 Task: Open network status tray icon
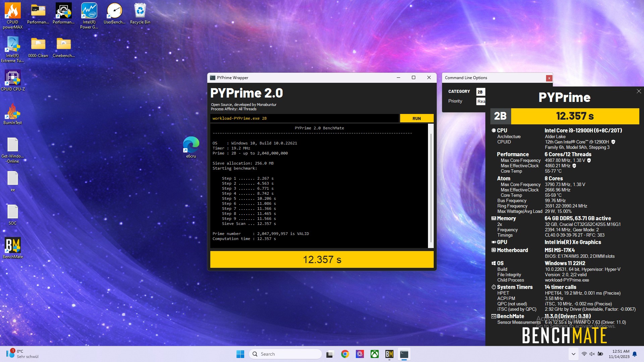pyautogui.click(x=584, y=354)
